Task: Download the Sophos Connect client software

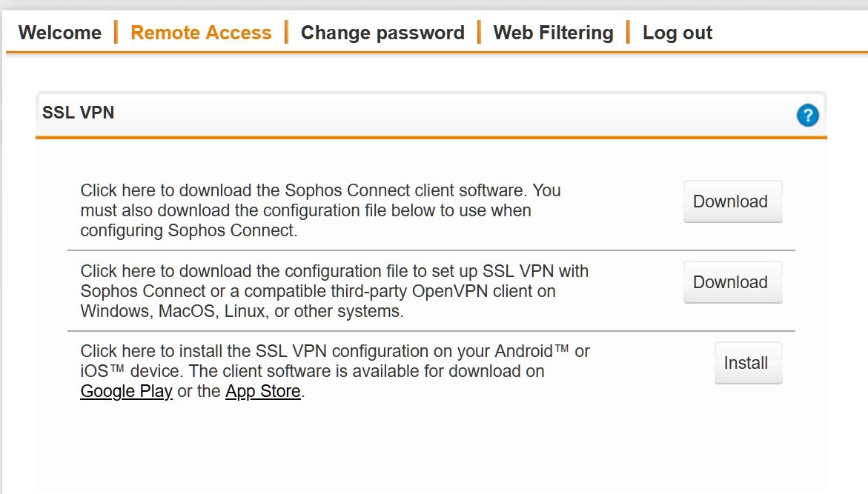Action: pyautogui.click(x=732, y=201)
